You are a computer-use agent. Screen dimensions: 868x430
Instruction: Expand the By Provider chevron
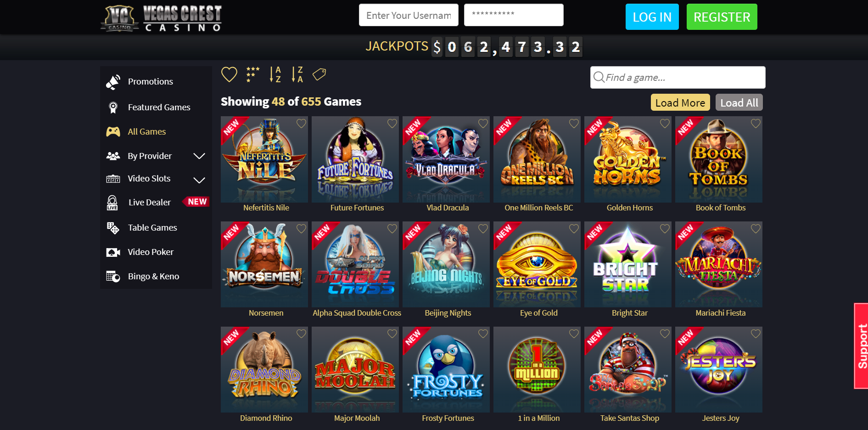pos(199,156)
